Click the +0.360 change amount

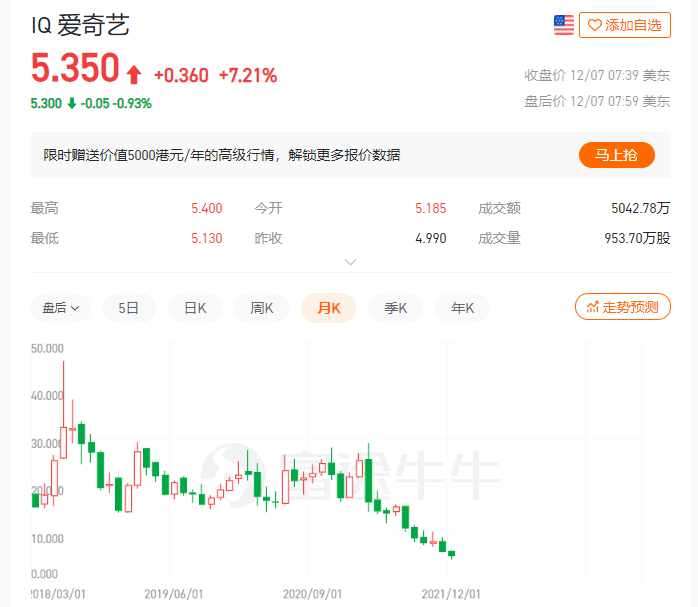(181, 76)
